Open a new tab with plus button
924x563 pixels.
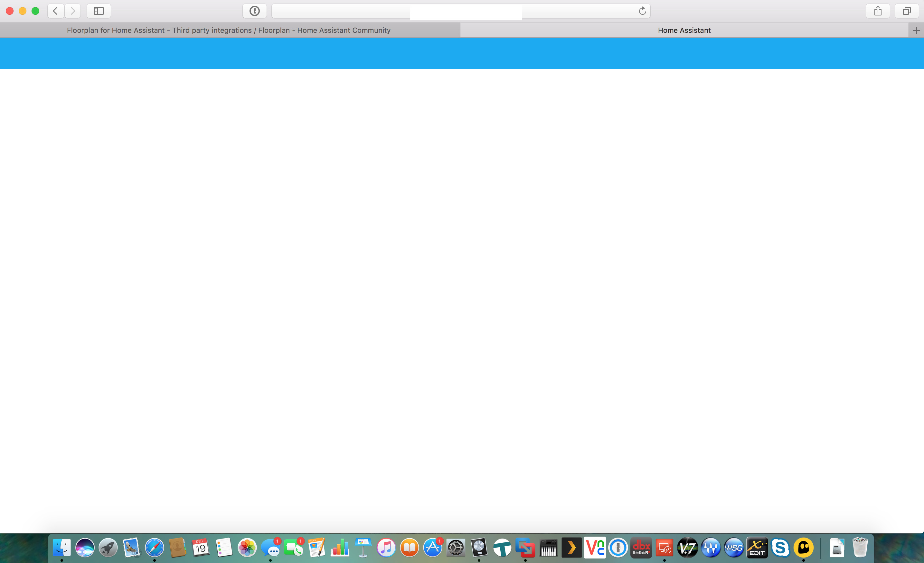coord(917,30)
